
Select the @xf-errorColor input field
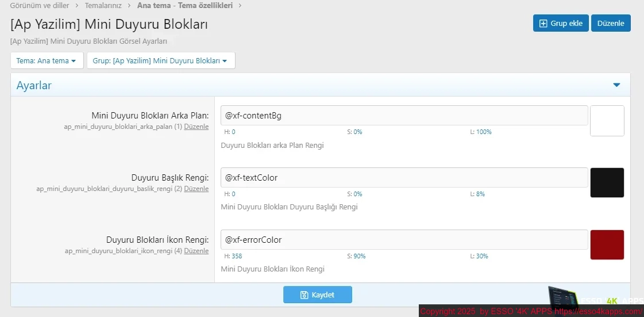click(x=404, y=240)
